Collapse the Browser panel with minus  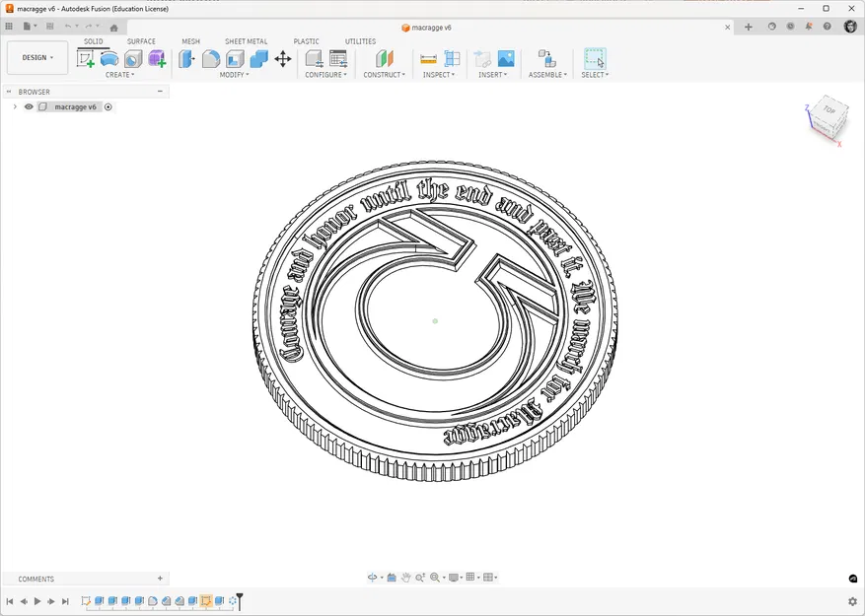(x=160, y=92)
